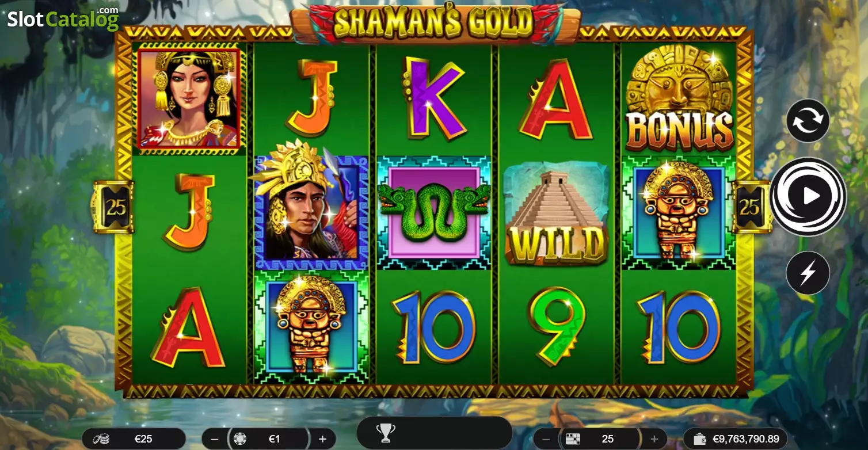
Task: Start a spin with the play button
Action: click(808, 196)
